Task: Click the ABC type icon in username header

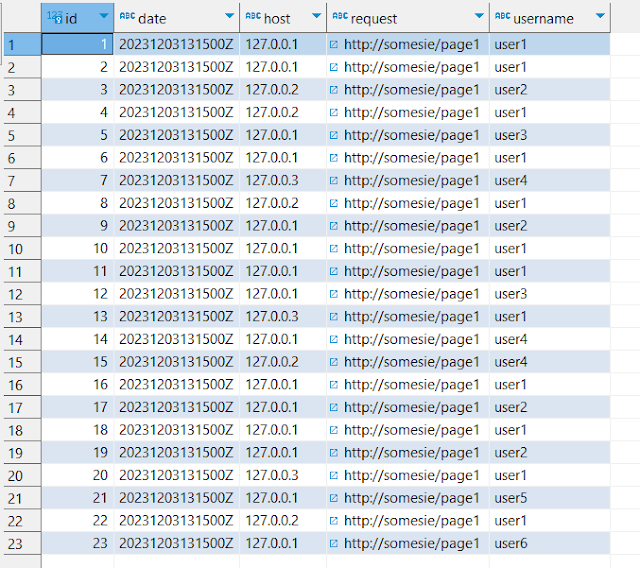Action: (502, 17)
